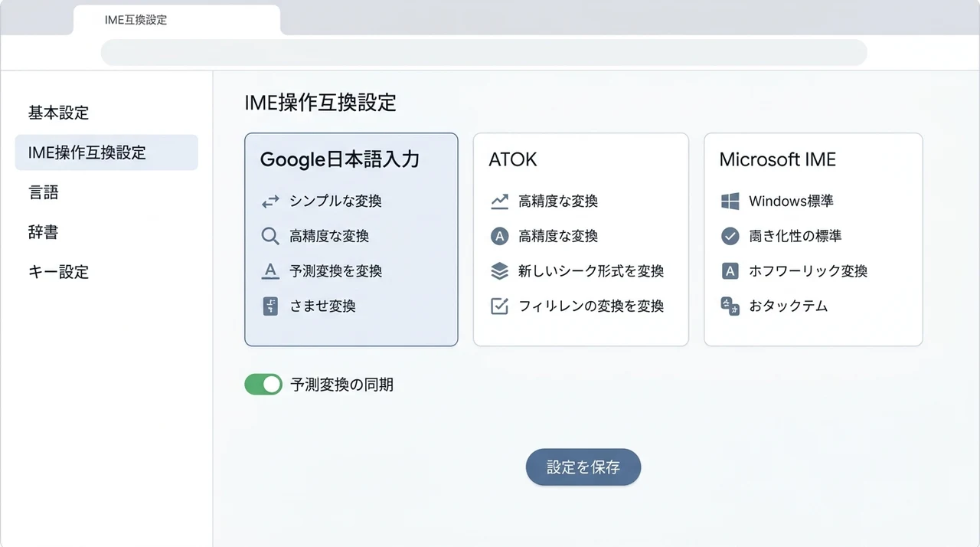Click フィリレンの変換を変換 text
The height and width of the screenshot is (547, 980).
pos(591,306)
